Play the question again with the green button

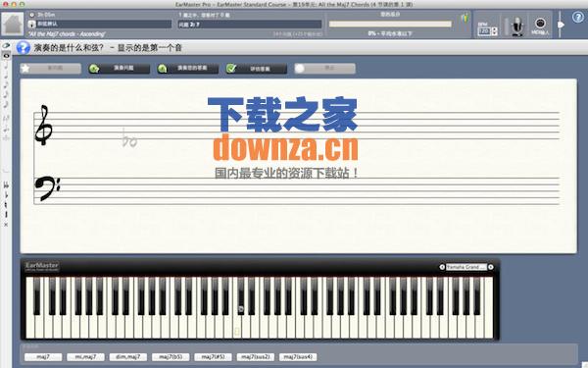(x=119, y=69)
